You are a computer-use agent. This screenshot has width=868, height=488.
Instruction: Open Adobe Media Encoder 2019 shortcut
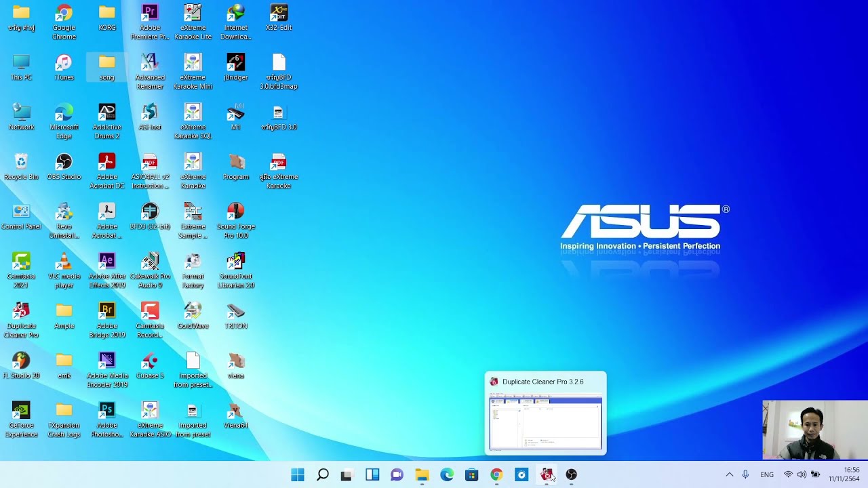coord(107,369)
